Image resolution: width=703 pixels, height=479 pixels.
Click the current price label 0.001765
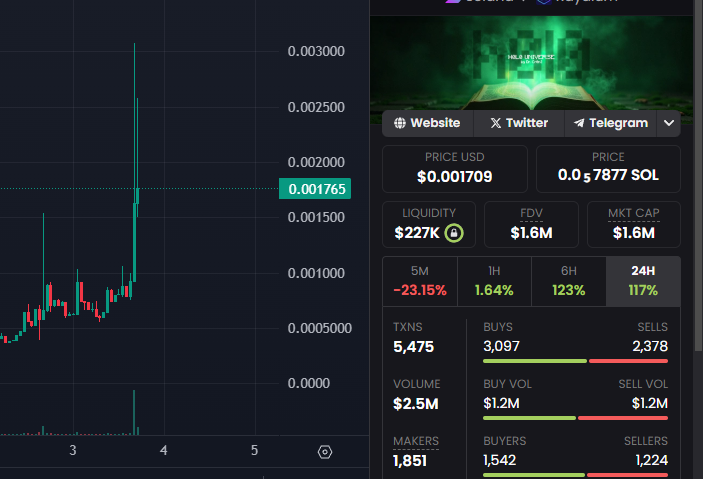tap(315, 189)
